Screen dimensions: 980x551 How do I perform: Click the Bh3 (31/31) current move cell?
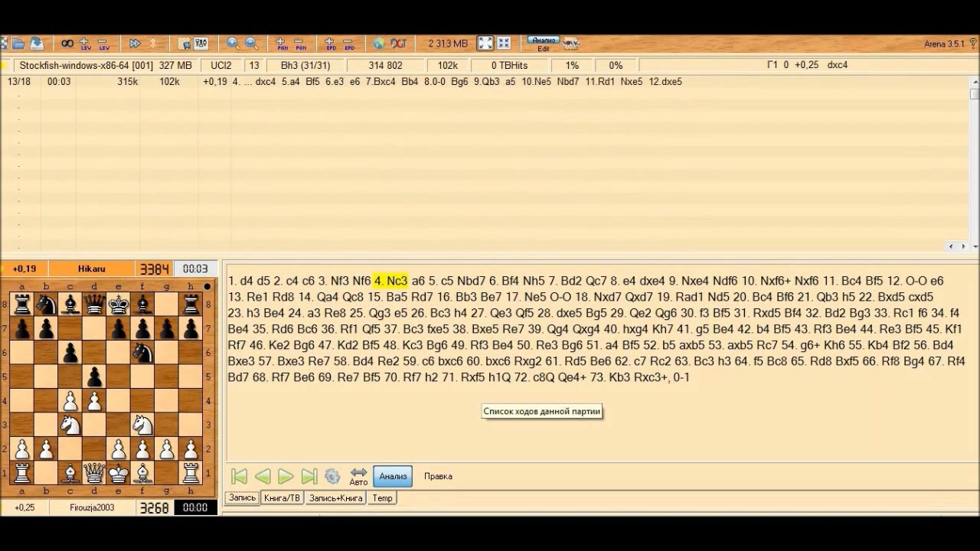click(x=305, y=66)
